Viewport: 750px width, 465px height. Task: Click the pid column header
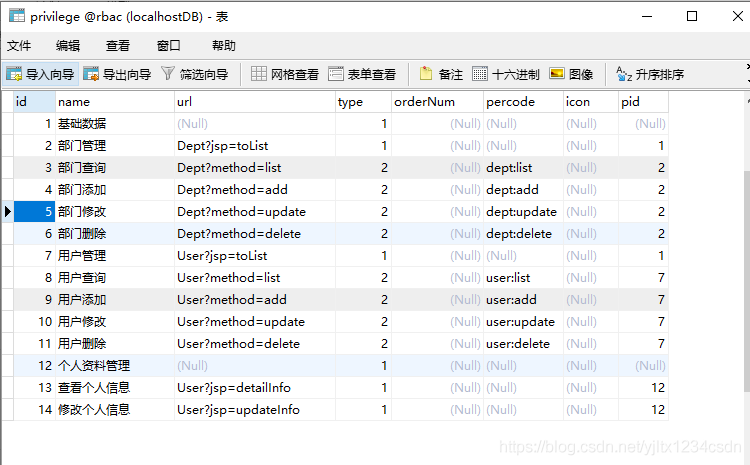[x=643, y=102]
